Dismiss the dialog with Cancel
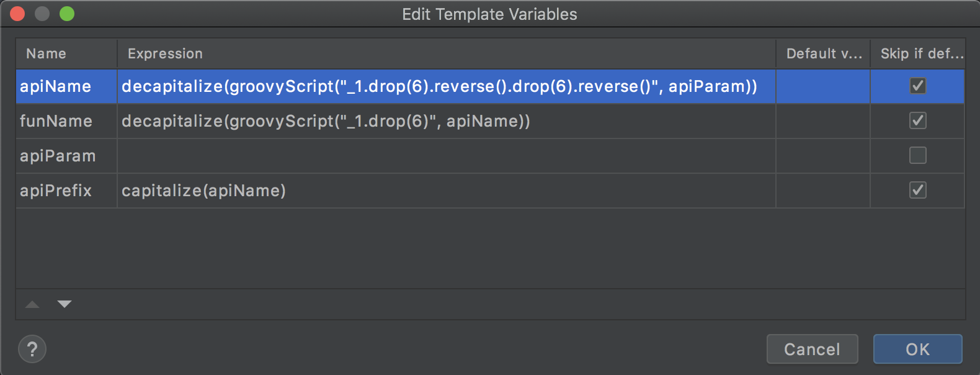The width and height of the screenshot is (980, 375). [812, 349]
